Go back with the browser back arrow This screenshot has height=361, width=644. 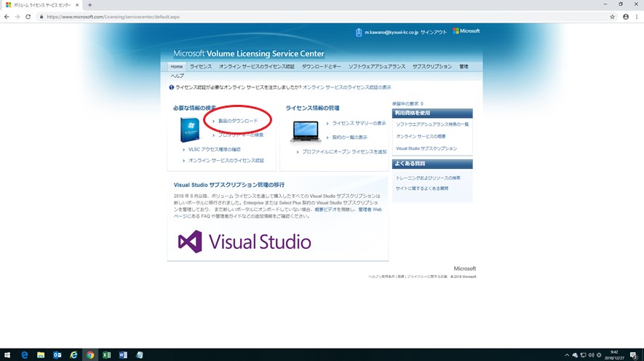7,17
